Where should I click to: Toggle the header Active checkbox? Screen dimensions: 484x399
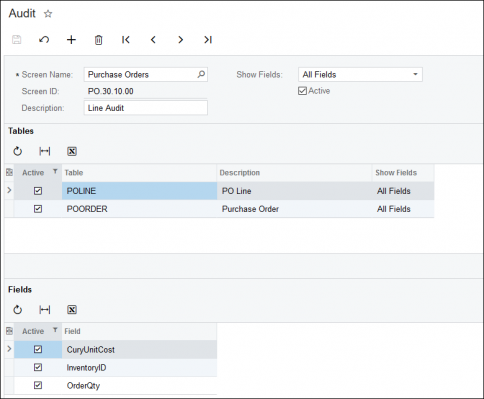302,91
